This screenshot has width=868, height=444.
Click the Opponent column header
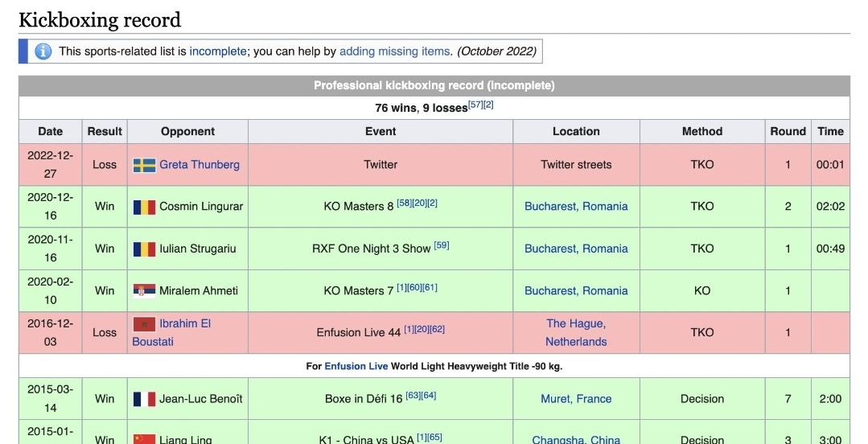pos(187,131)
